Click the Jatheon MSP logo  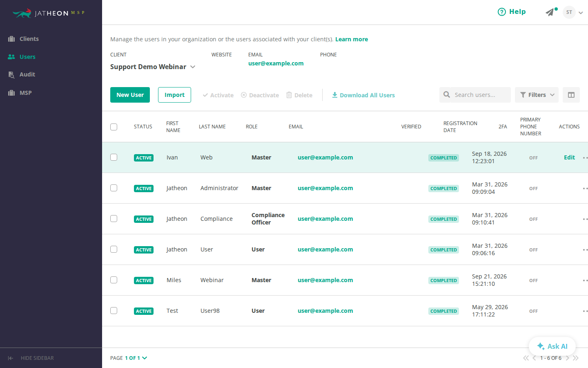[48, 13]
